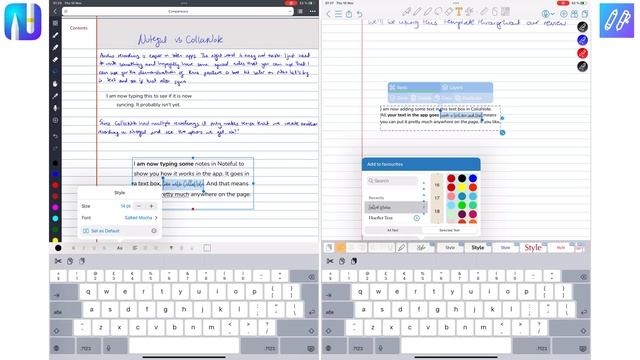Image resolution: width=640 pixels, height=360 pixels.
Task: Cut with scissors icon above Noteful keyboard
Action: [x=58, y=261]
